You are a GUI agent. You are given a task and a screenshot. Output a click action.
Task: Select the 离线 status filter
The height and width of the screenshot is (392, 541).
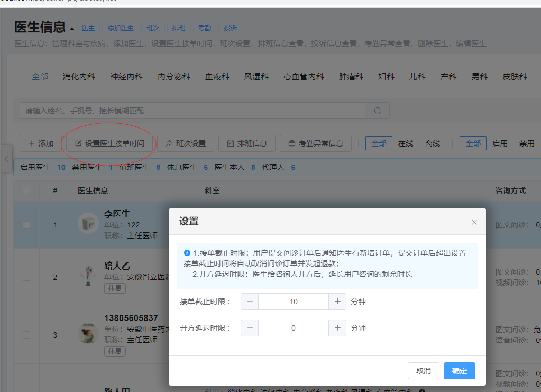tap(432, 143)
